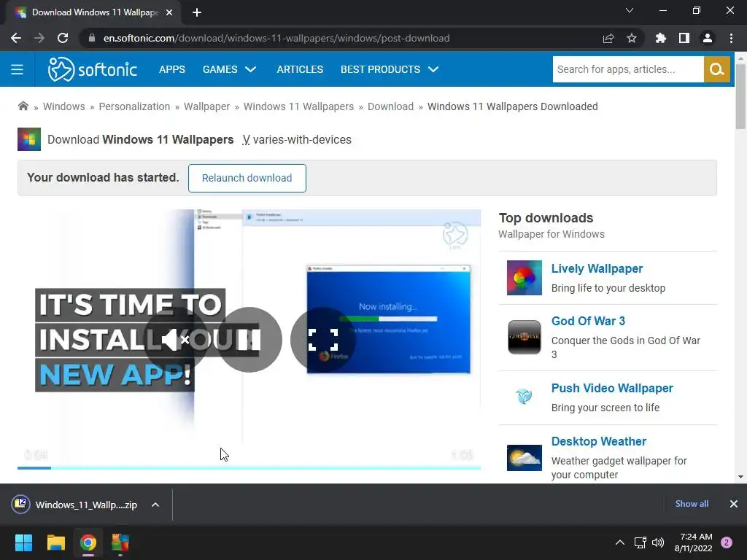747x560 pixels.
Task: Open the Desktop Weather link
Action: coord(599,441)
